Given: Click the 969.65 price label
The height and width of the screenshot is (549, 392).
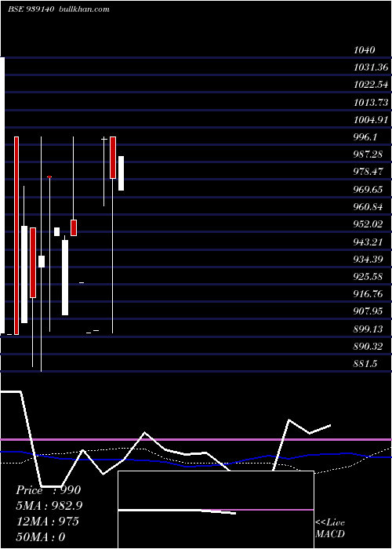Looking at the screenshot, I should coord(368,190).
